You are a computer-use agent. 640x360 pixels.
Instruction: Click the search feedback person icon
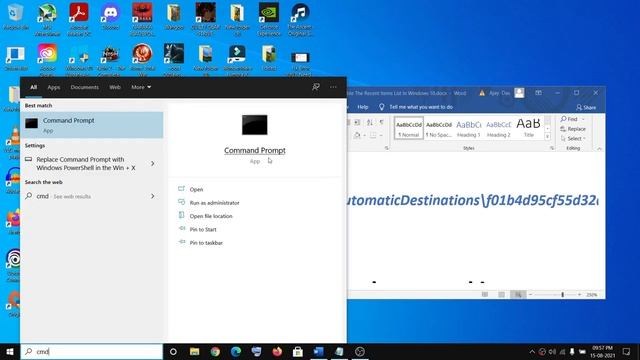(316, 87)
